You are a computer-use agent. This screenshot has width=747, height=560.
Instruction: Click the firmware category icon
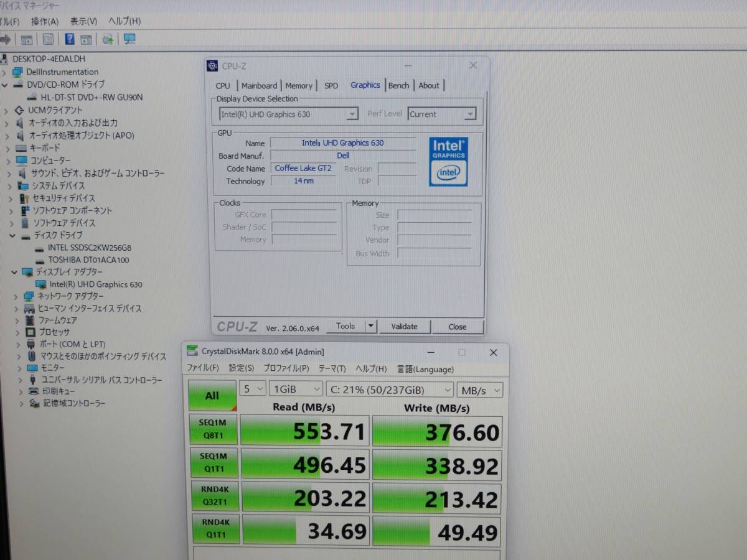29,320
